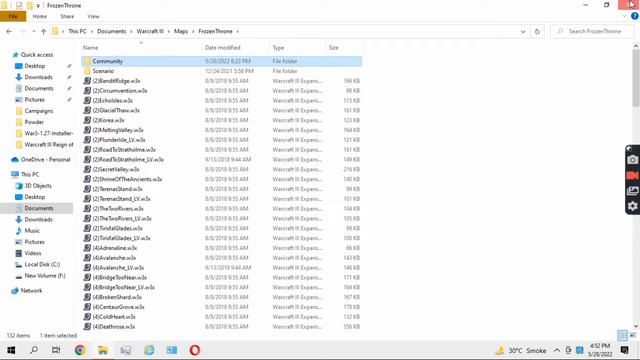
Task: Expand the ribbon chevron
Action: pyautogui.click(x=624, y=16)
